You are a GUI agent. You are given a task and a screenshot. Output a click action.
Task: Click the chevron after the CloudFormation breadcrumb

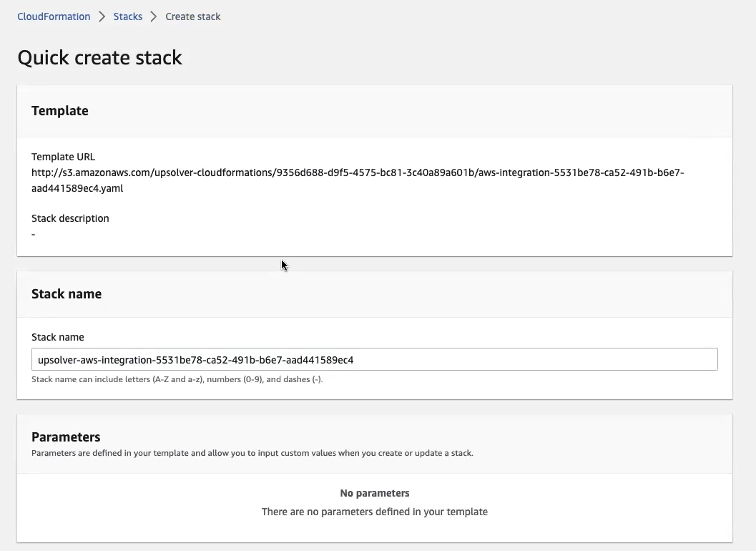[102, 16]
